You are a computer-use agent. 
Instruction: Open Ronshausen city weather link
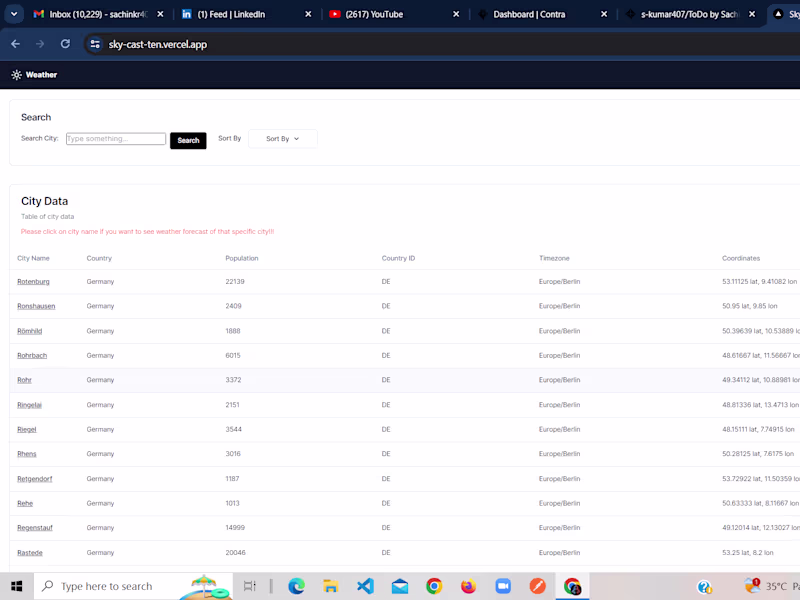tap(36, 306)
